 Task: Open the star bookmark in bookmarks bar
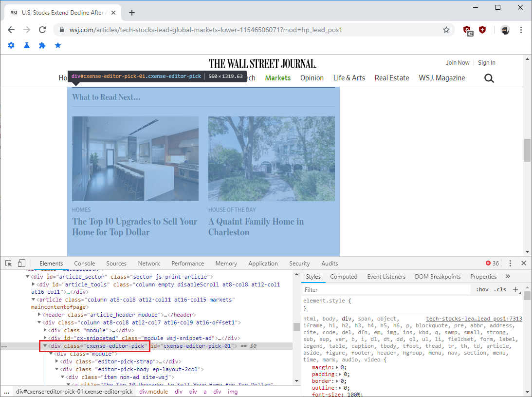point(58,45)
